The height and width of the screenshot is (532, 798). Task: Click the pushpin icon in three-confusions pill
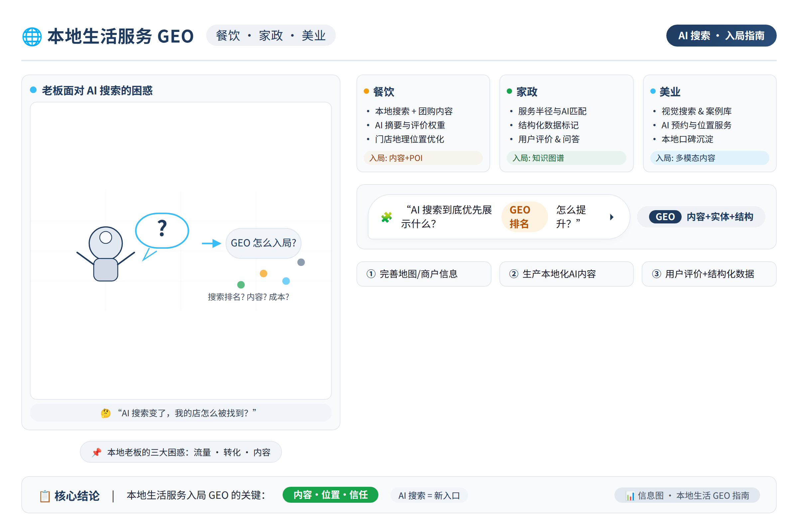pyautogui.click(x=97, y=452)
